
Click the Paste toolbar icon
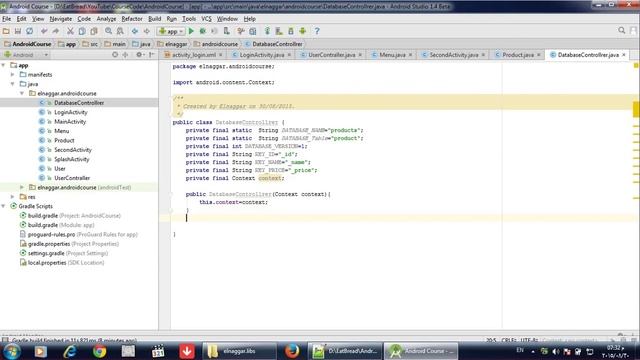coord(94,31)
